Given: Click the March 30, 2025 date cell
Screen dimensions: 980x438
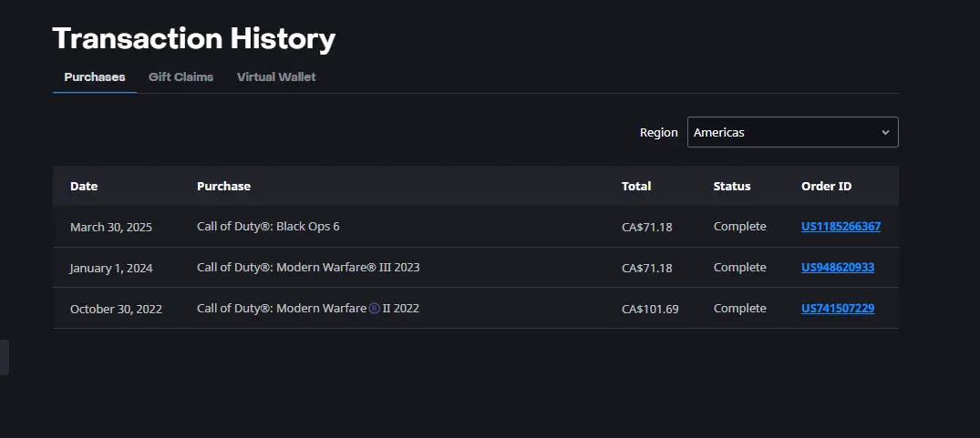Looking at the screenshot, I should pos(111,227).
